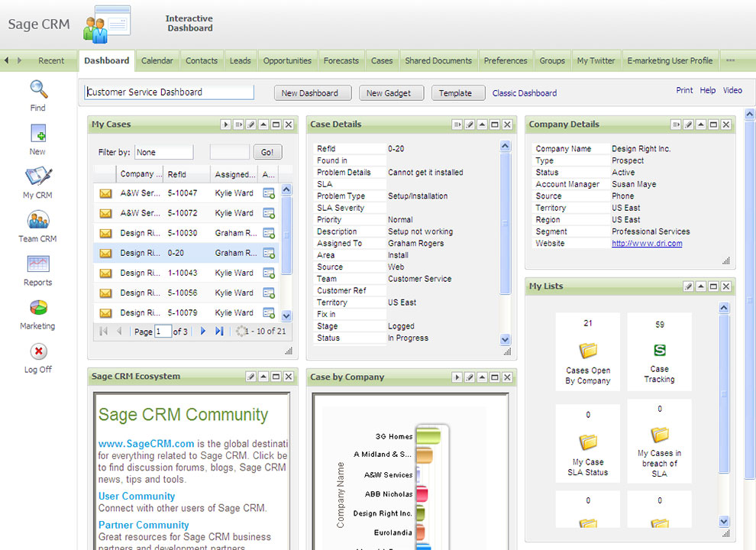Collapse the Case Details gadget
756x550 pixels.
coord(482,125)
